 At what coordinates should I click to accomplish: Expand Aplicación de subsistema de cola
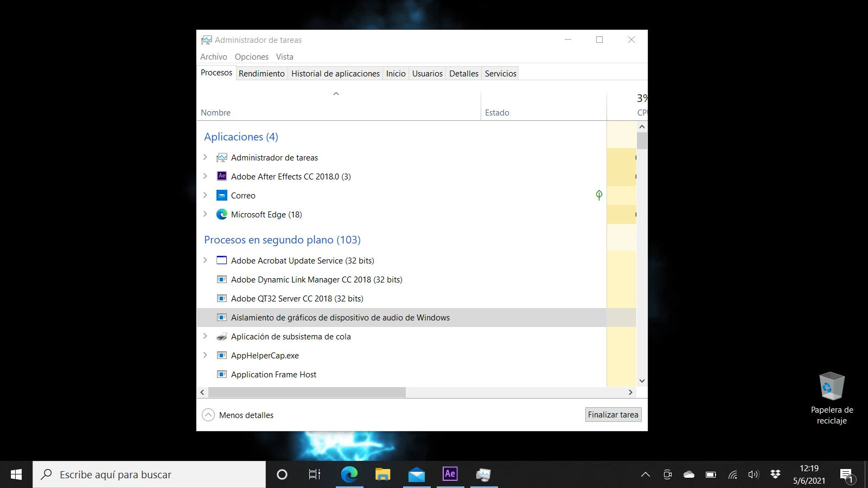click(205, 336)
